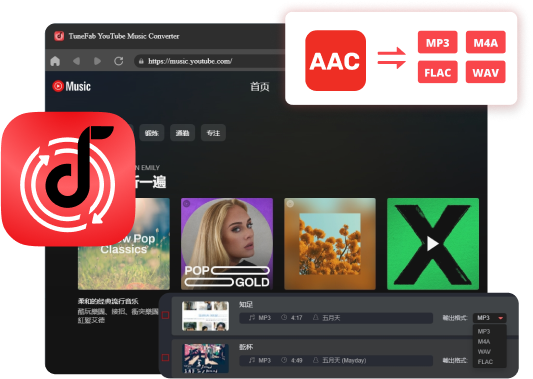
Task: Play the green X album
Action: click(433, 244)
